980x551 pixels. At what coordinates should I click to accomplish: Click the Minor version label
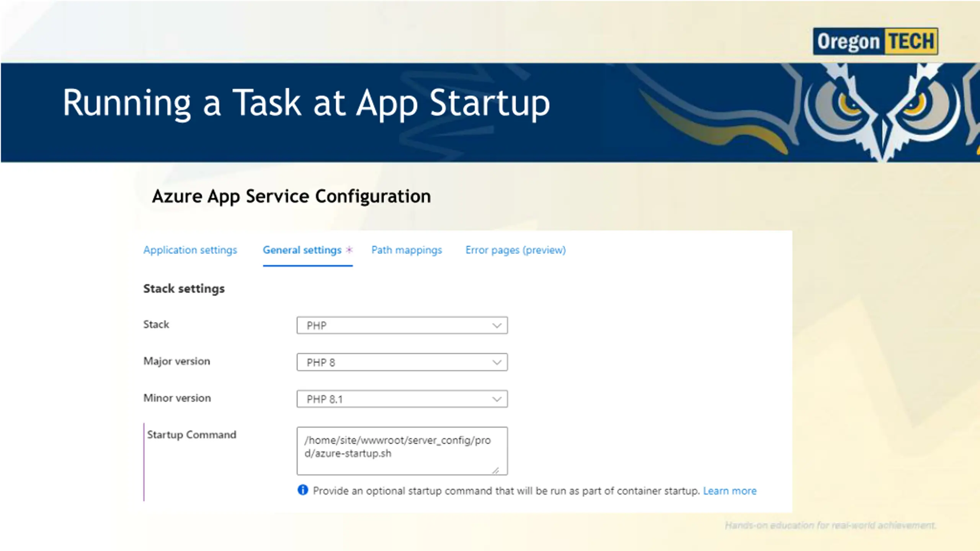(x=177, y=398)
